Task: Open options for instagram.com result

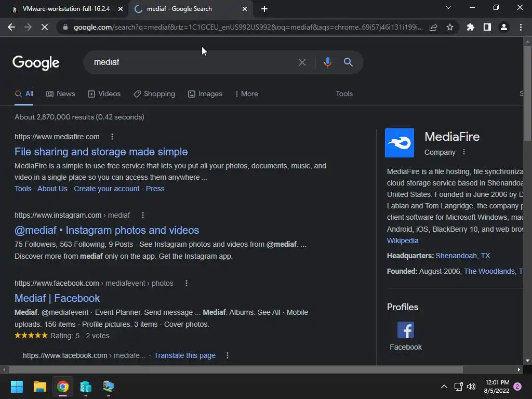Action: 143,215
